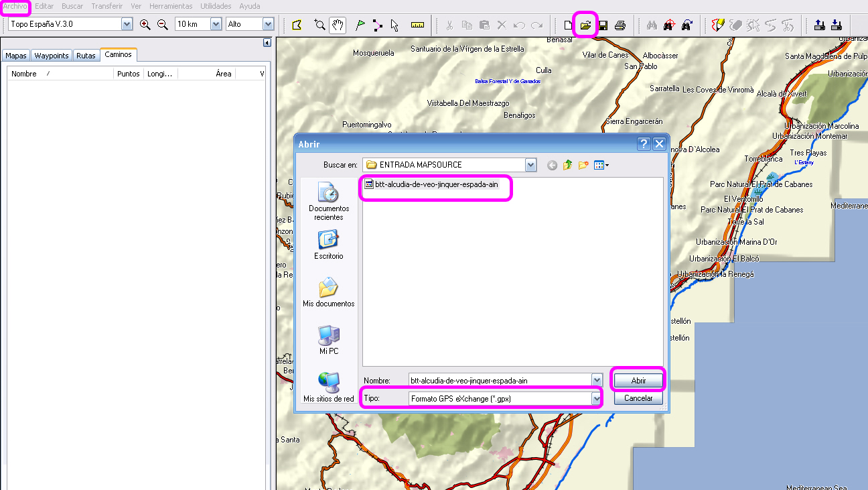Screen dimensions: 868x490
Task: Open the Herramientas menu
Action: click(171, 6)
